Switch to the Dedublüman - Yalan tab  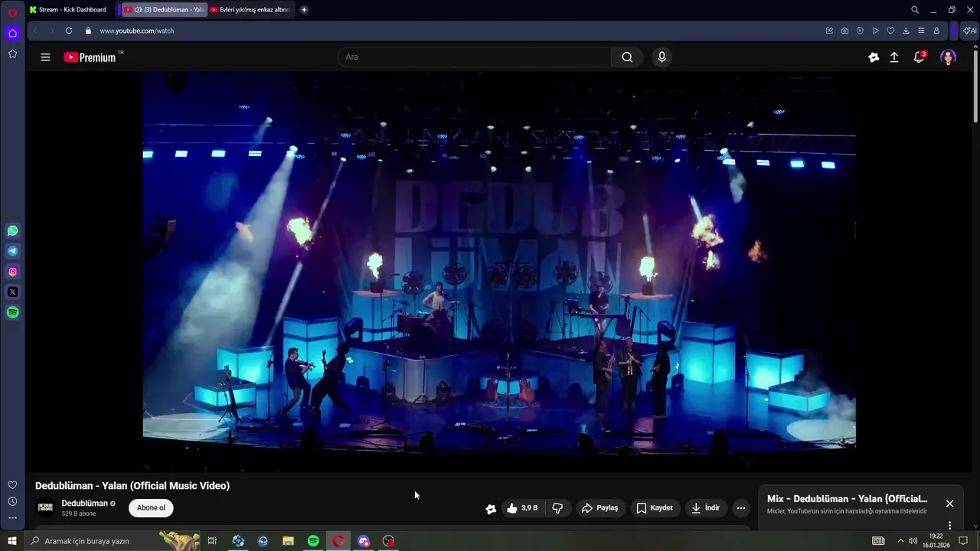(x=163, y=10)
